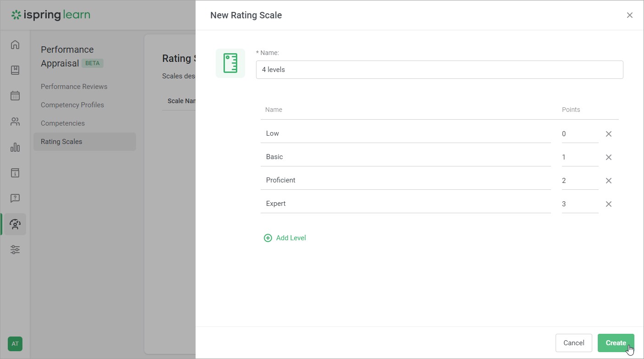This screenshot has height=359, width=644.
Task: Click the 'Low' level name field
Action: point(406,133)
